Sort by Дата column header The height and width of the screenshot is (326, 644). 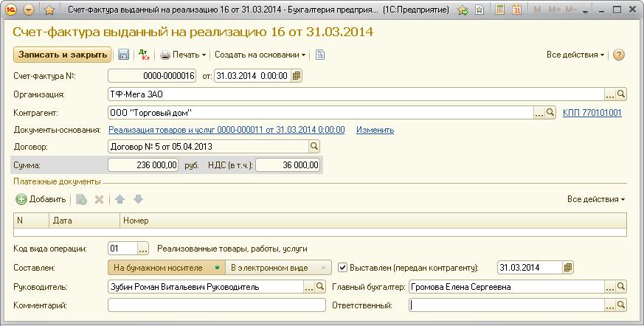pos(85,221)
